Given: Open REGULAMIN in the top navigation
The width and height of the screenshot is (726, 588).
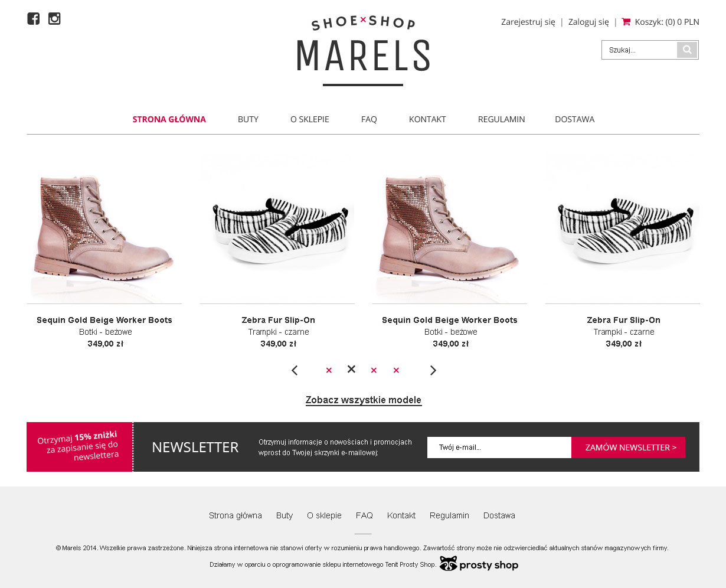Looking at the screenshot, I should click(501, 119).
